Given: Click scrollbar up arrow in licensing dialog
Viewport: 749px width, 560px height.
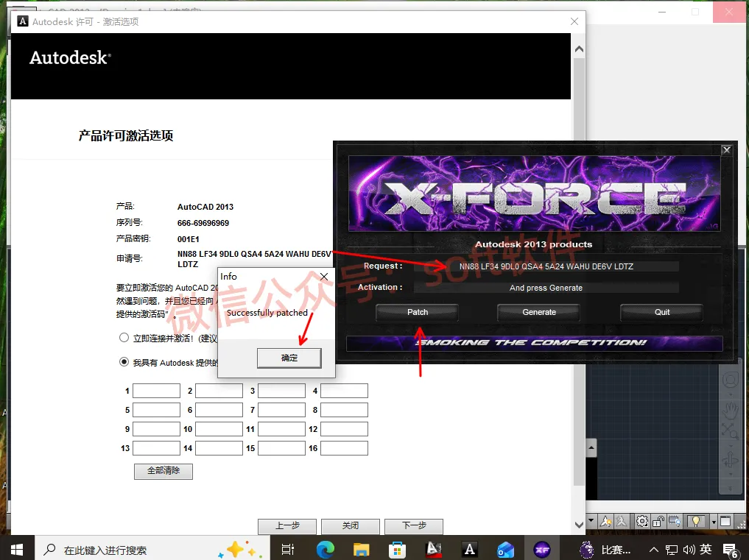Looking at the screenshot, I should (x=579, y=49).
